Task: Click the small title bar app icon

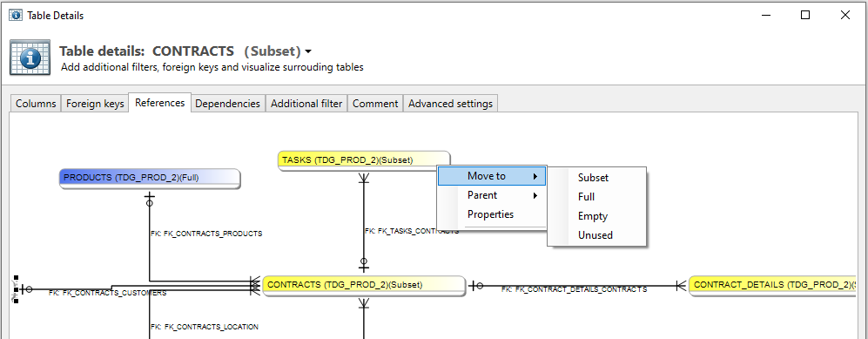Action: pos(16,16)
